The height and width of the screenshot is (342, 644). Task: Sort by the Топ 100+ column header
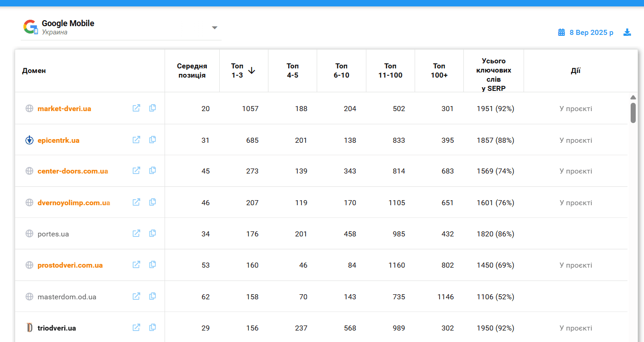[439, 71]
